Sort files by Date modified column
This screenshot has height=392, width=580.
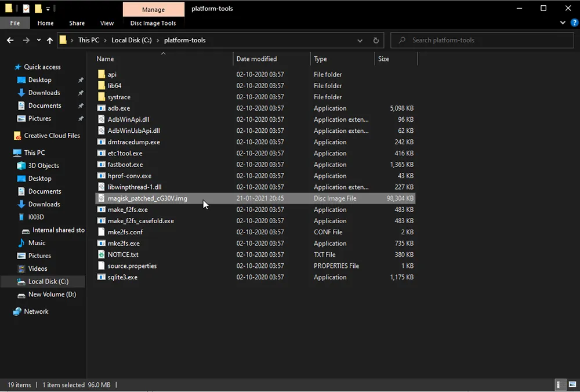point(256,59)
